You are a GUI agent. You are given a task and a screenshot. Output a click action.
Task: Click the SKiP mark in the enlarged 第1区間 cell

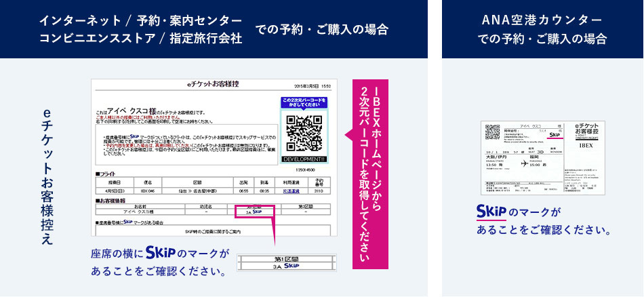[x=291, y=266]
